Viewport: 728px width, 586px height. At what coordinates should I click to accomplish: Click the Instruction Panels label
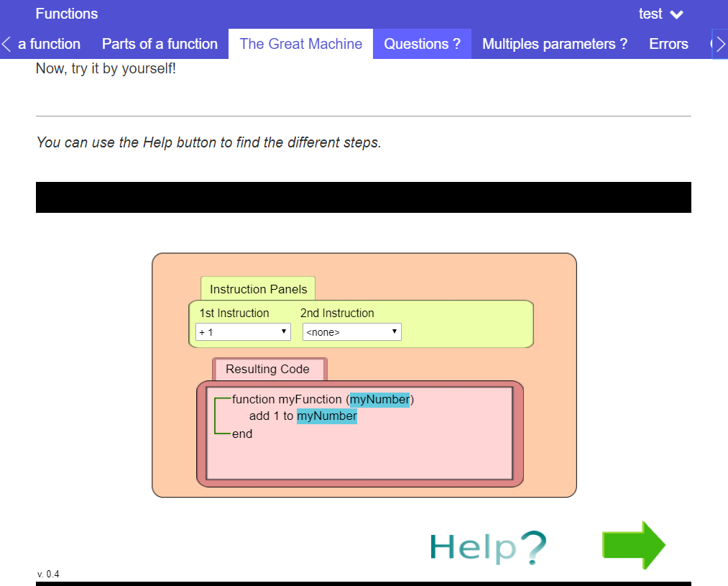[258, 289]
